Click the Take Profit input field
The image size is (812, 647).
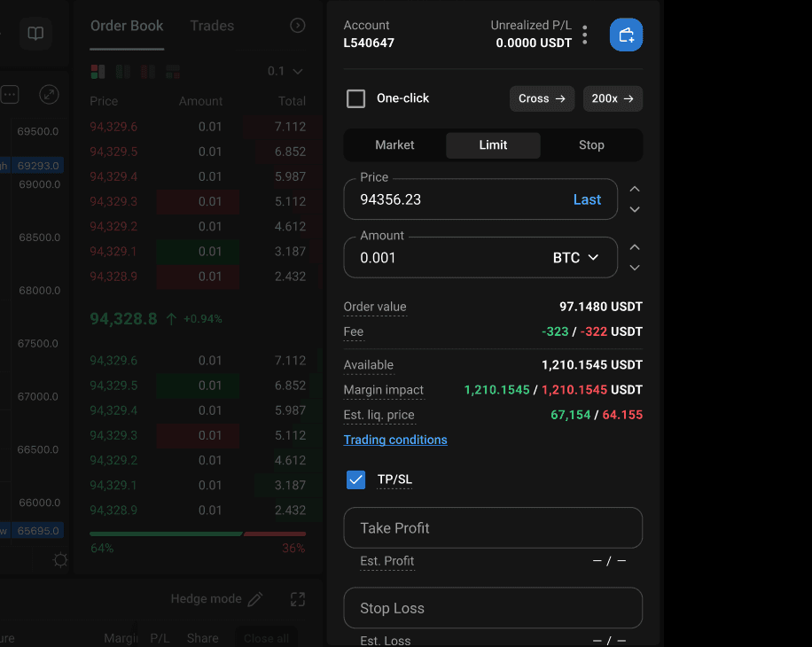click(x=493, y=528)
